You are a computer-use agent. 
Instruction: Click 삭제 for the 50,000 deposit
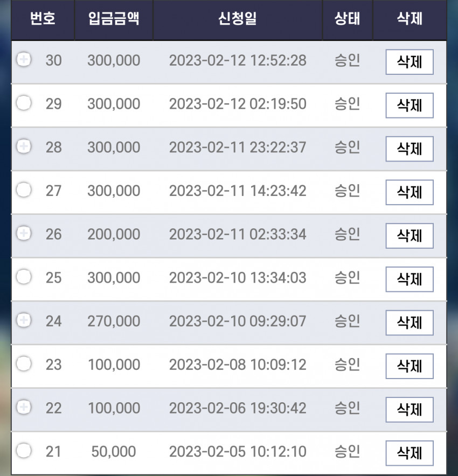pos(410,453)
